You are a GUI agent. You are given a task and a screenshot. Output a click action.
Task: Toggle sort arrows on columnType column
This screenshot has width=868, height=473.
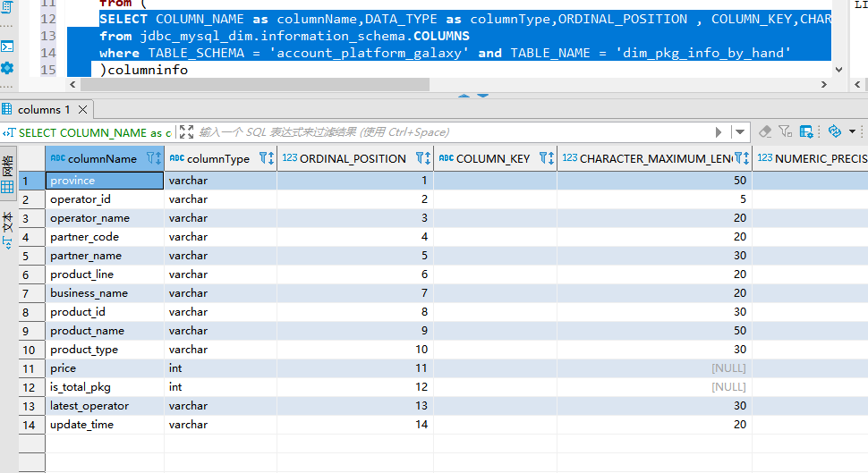pos(271,158)
